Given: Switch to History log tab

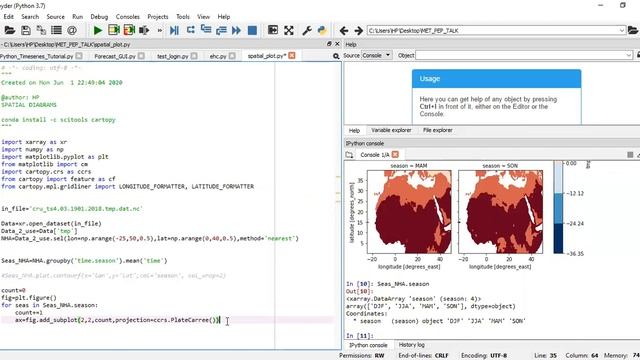Looking at the screenshot, I should [x=411, y=345].
